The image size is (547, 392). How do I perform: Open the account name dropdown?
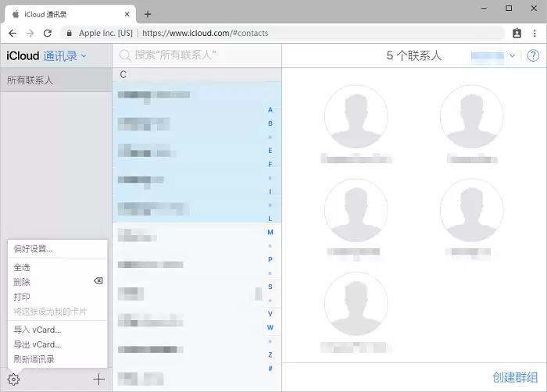pos(492,55)
